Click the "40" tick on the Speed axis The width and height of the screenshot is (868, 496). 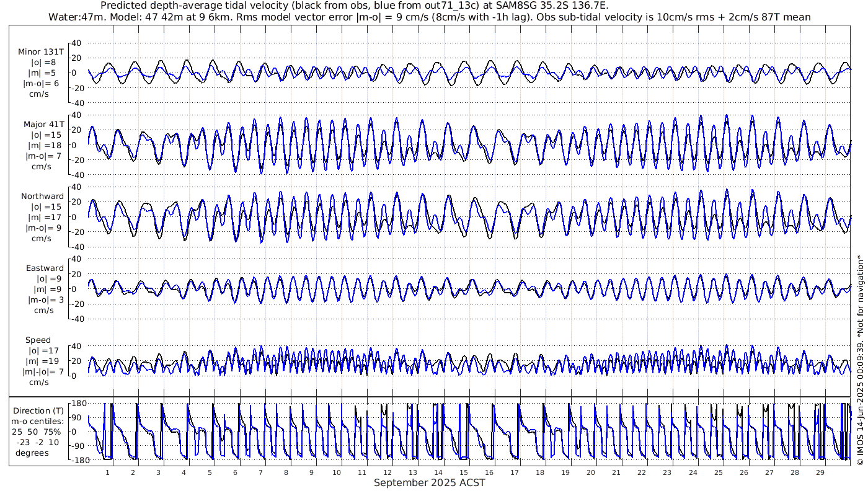pos(77,346)
